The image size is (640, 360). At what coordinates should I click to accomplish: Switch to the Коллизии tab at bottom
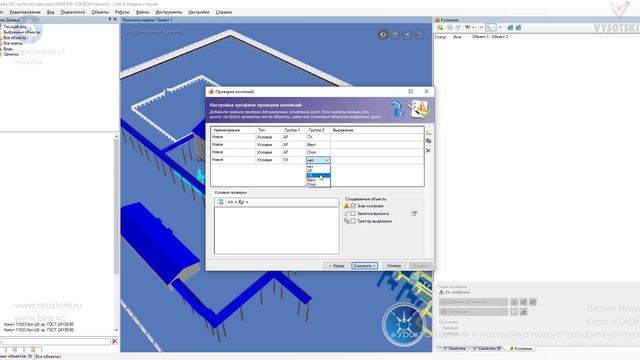[521, 349]
